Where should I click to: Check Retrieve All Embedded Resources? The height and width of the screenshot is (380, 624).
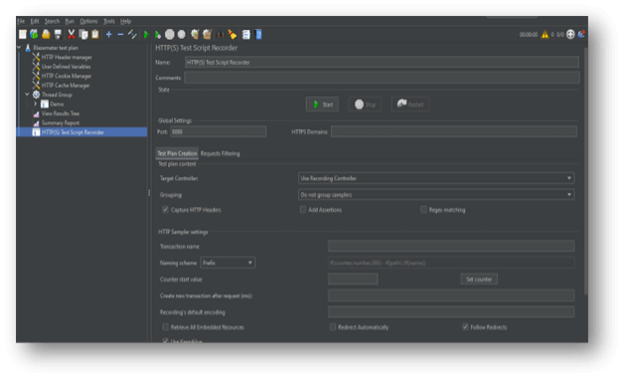click(x=165, y=327)
